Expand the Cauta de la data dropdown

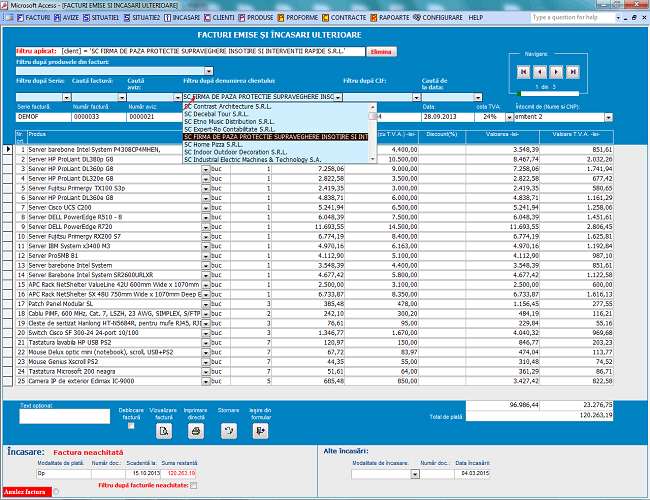478,97
